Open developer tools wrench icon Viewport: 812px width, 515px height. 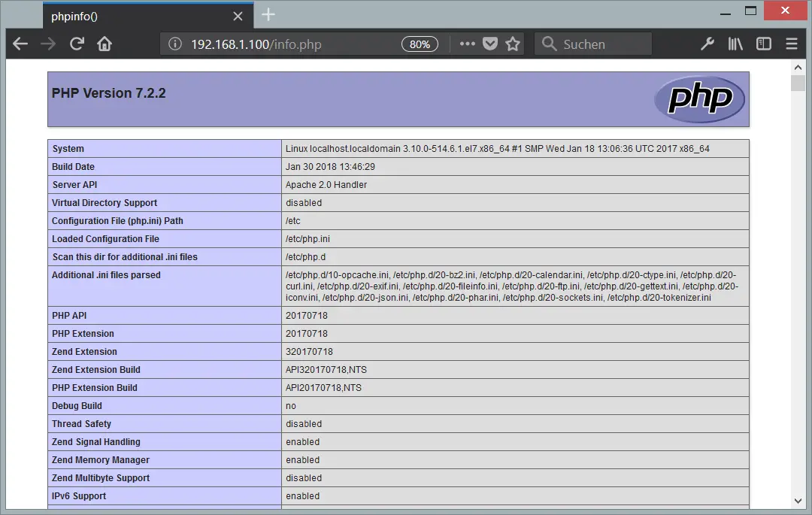click(707, 44)
